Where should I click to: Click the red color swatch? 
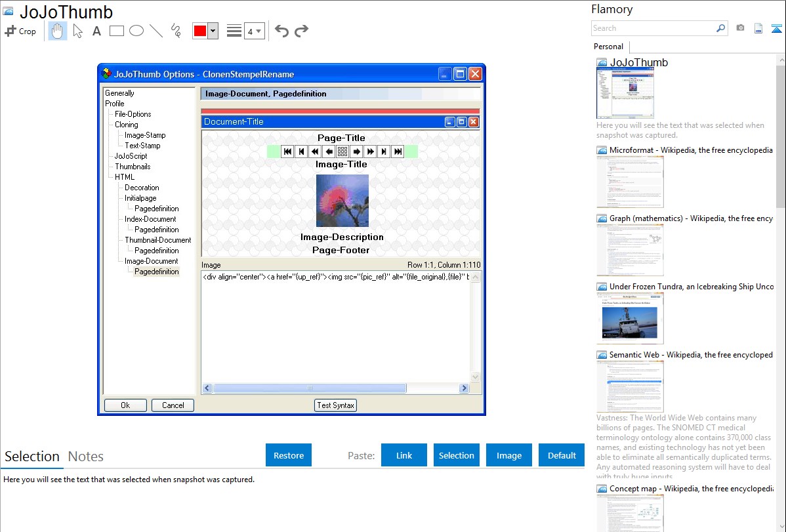[200, 31]
